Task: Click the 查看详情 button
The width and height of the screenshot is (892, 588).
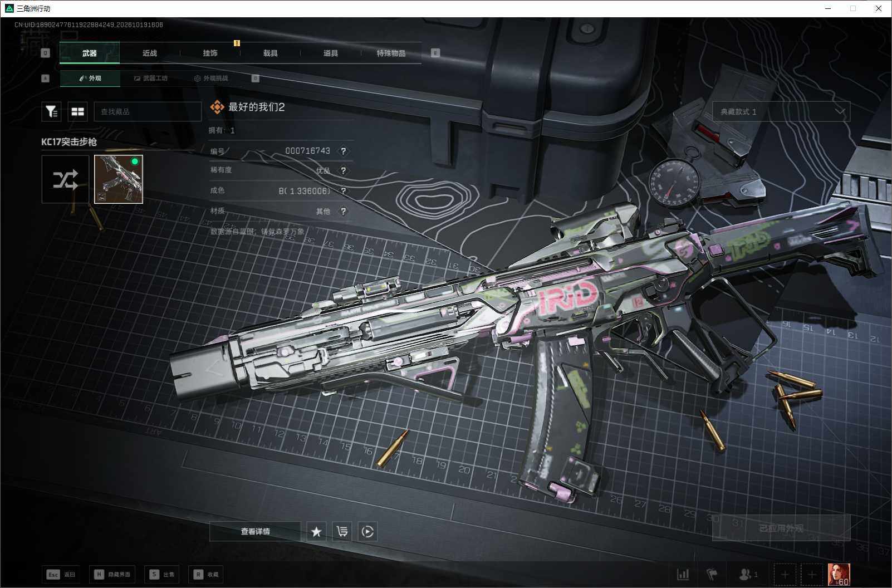Action: (255, 532)
